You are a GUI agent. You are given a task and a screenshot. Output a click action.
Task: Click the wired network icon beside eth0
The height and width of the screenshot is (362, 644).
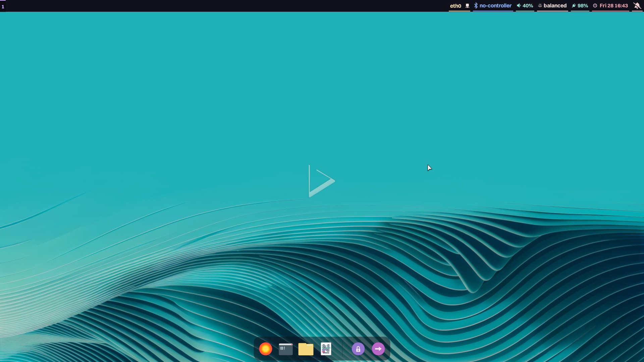[x=467, y=6]
